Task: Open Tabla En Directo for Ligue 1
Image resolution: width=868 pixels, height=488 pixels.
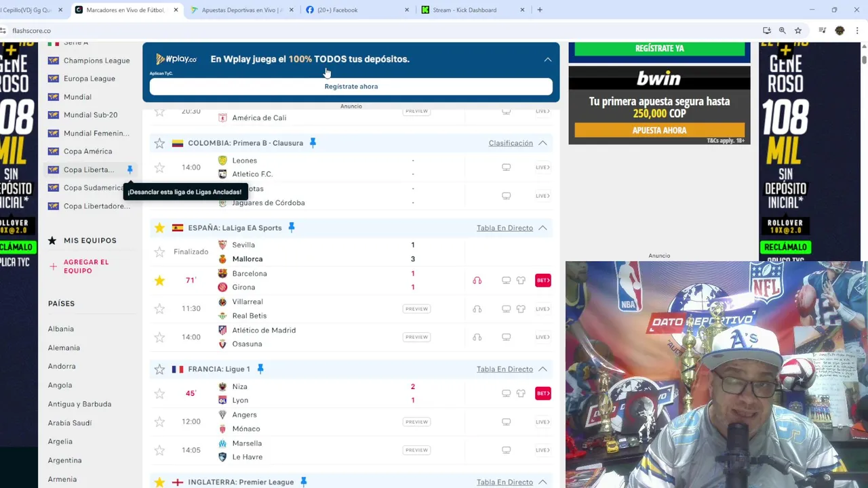Action: (x=505, y=369)
